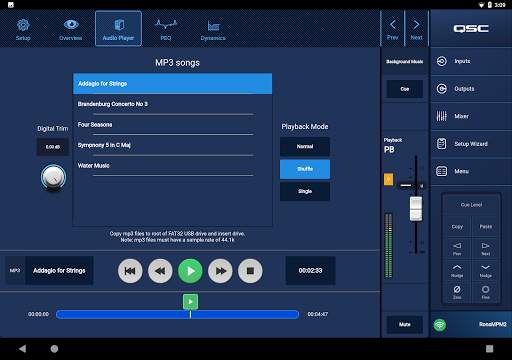
Task: Skip to previous track button
Action: coord(130,271)
